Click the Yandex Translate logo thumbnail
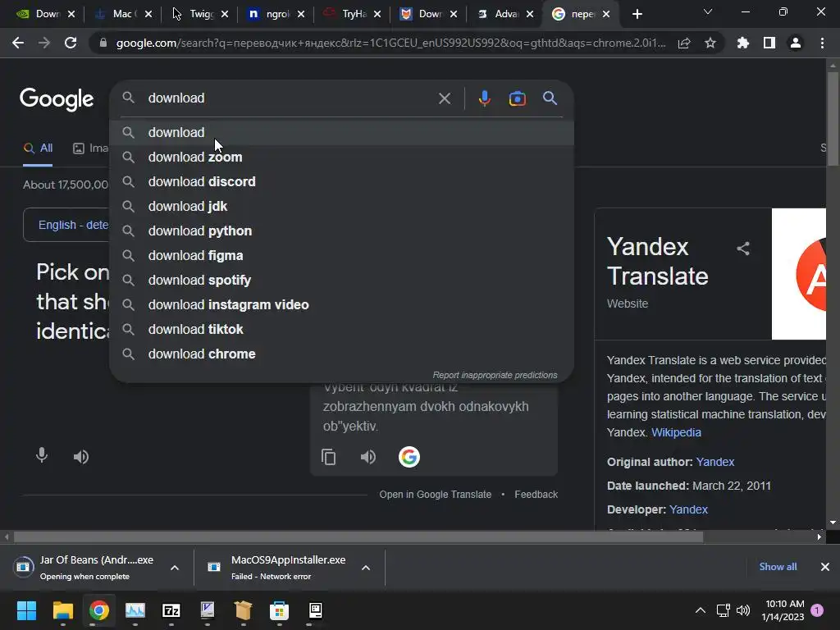The height and width of the screenshot is (630, 840). pos(799,274)
